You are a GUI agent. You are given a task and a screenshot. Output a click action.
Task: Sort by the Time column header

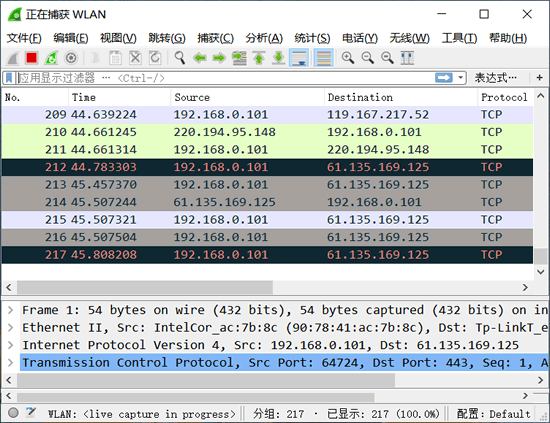tap(119, 97)
